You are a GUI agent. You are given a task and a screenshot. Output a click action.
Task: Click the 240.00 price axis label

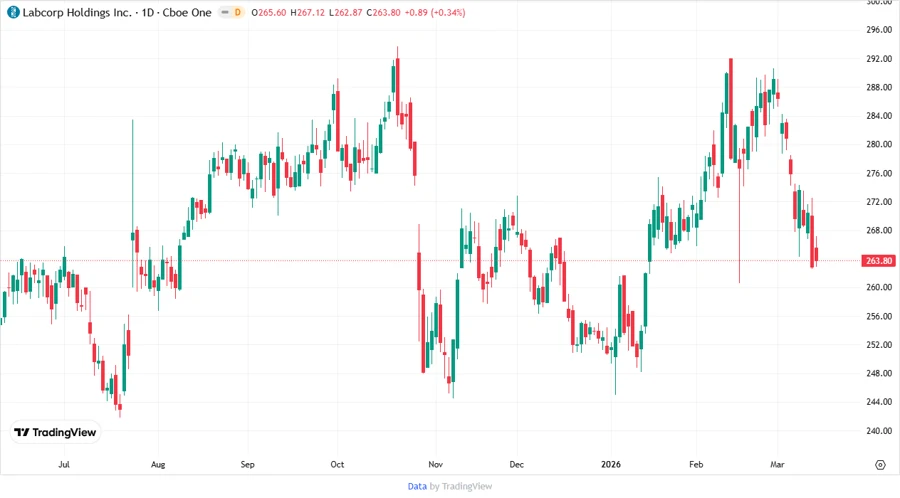click(879, 431)
